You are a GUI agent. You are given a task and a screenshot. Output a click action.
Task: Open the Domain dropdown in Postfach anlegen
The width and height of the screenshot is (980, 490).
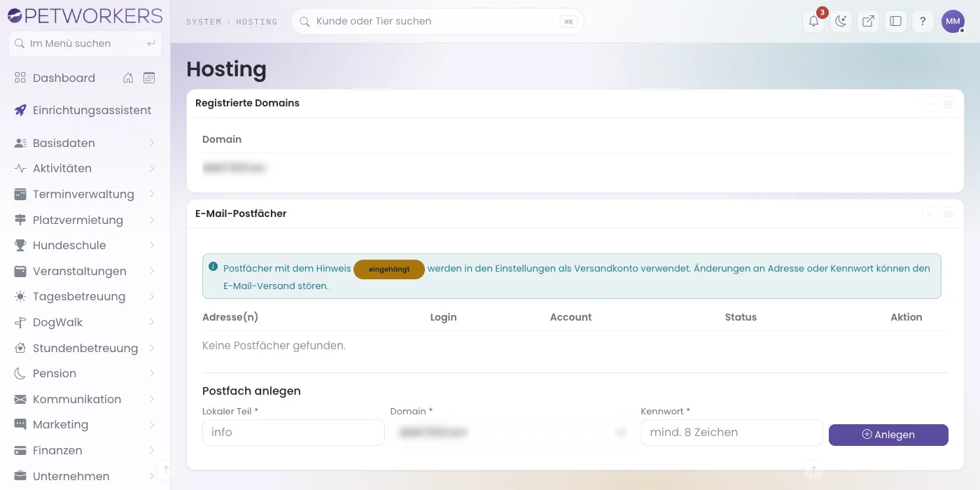[512, 433]
